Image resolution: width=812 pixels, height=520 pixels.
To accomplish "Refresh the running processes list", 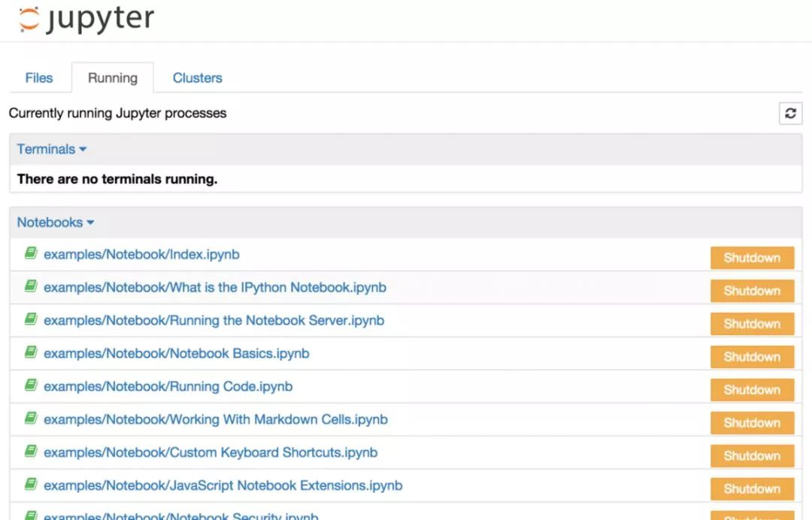I will tap(790, 113).
